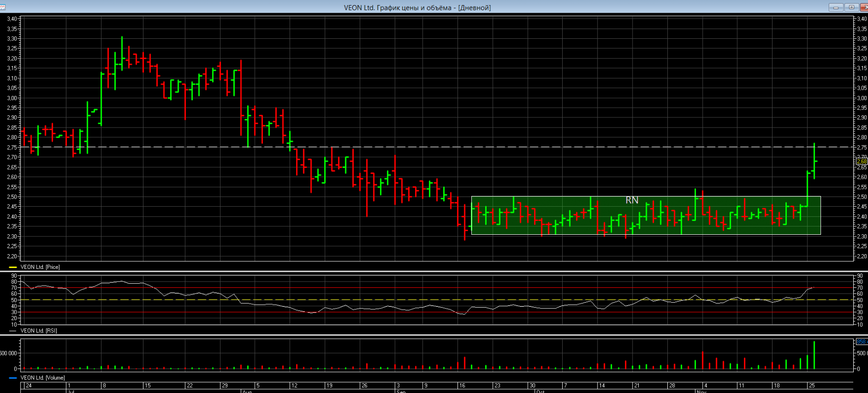Click the yellow 2,68 current price tag
868x393 pixels.
coord(861,161)
